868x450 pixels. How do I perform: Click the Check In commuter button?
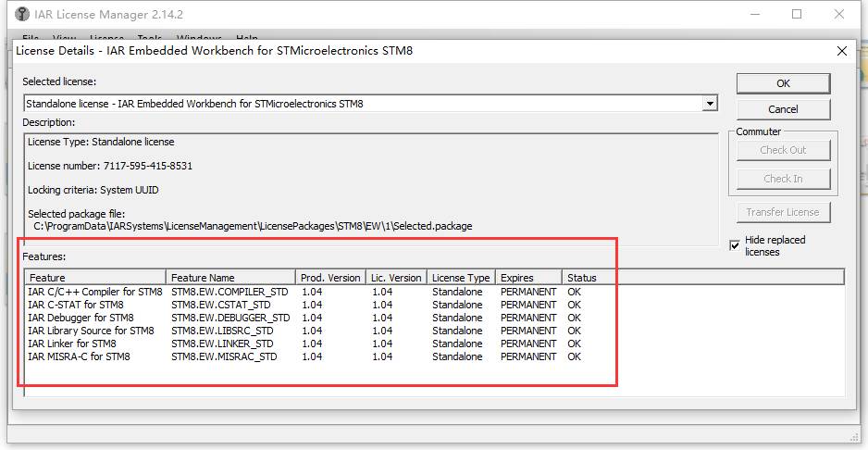783,179
